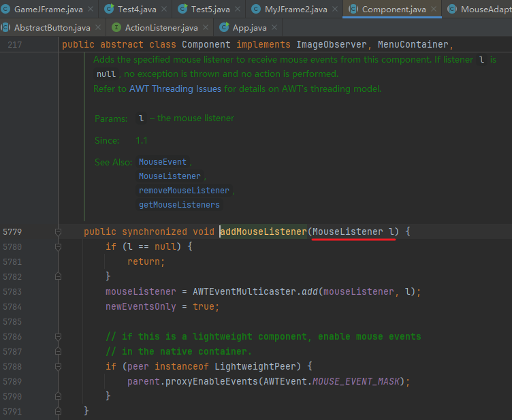Close the MyJFrame2.java tab
The height and width of the screenshot is (420, 512).
335,9
